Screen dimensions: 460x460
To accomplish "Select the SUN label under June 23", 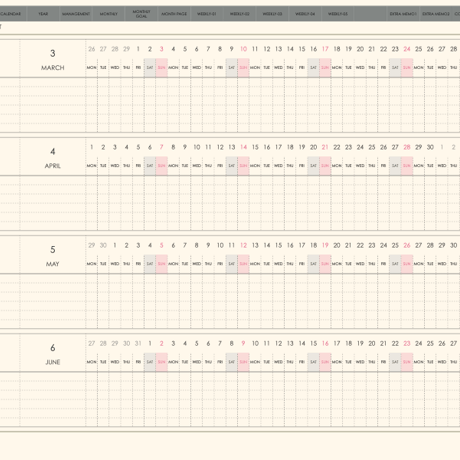I will 407,362.
